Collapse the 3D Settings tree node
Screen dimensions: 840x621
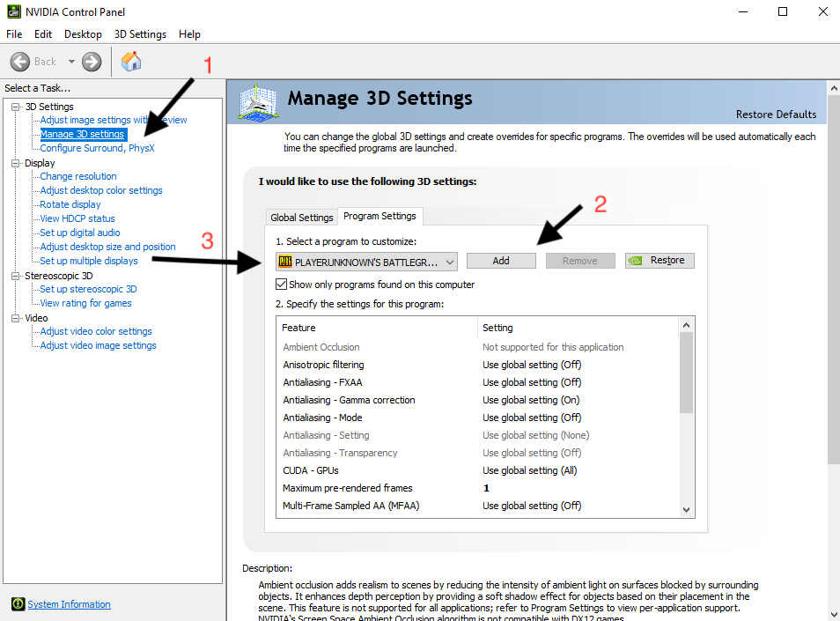click(x=15, y=107)
